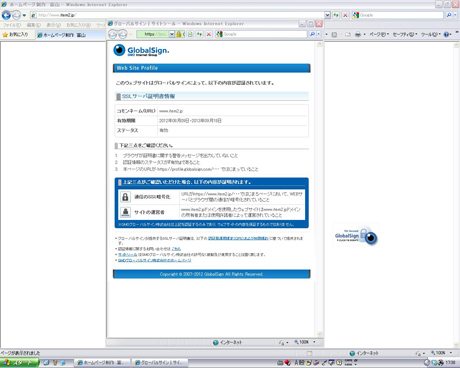460x368 pixels.
Task: Open the Safety menu dropdown
Action: (x=405, y=35)
